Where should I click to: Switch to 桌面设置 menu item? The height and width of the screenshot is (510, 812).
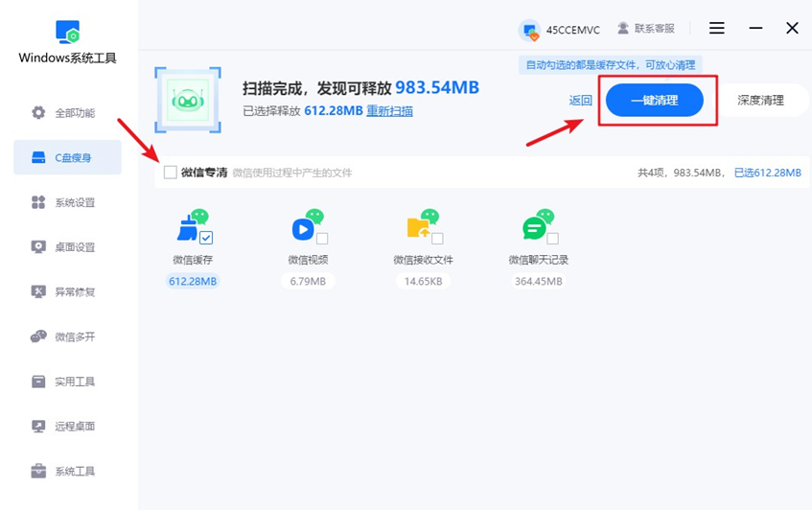click(67, 247)
